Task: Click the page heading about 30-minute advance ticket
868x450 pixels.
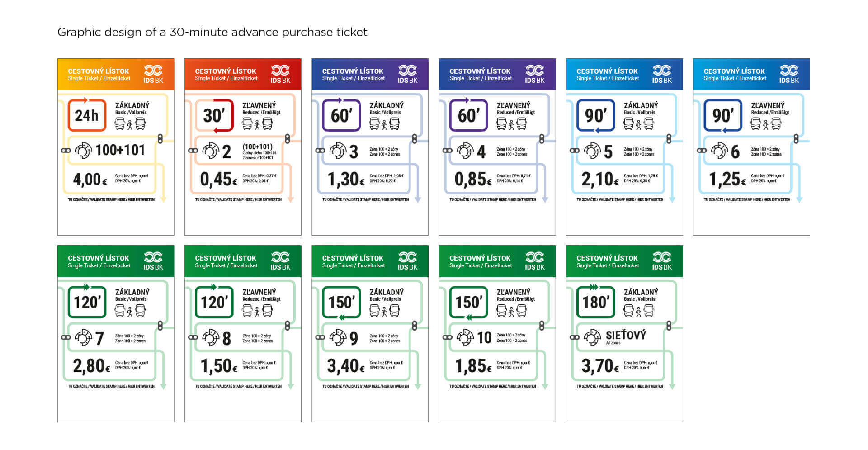Action: coord(212,32)
